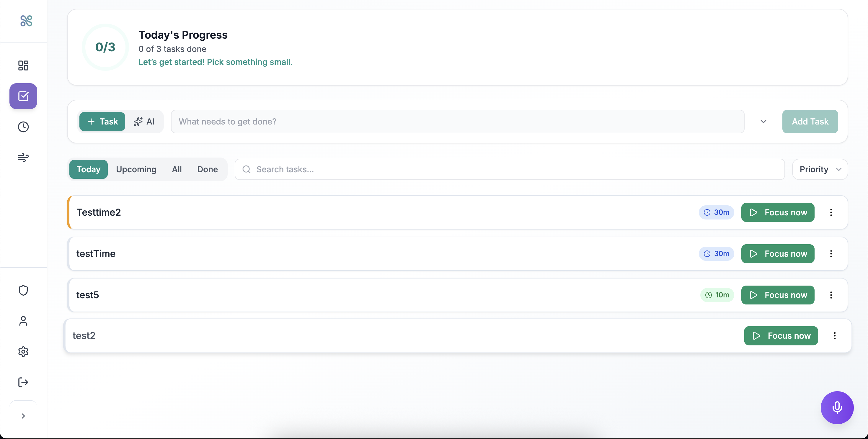
Task: Open the clock history view
Action: tap(23, 127)
